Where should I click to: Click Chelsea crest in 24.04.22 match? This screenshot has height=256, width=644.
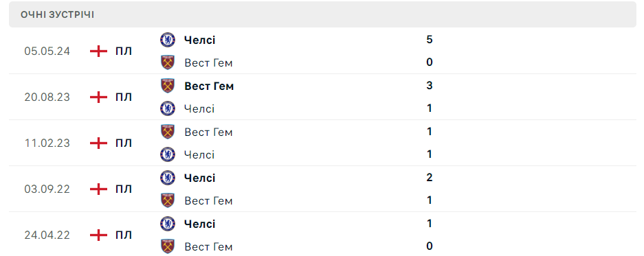tap(168, 224)
